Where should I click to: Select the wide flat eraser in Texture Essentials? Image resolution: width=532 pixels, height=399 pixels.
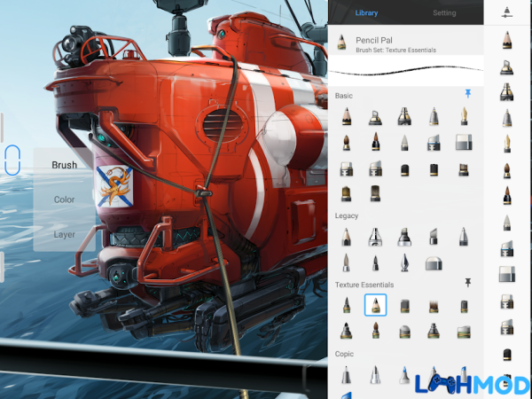pos(464,332)
